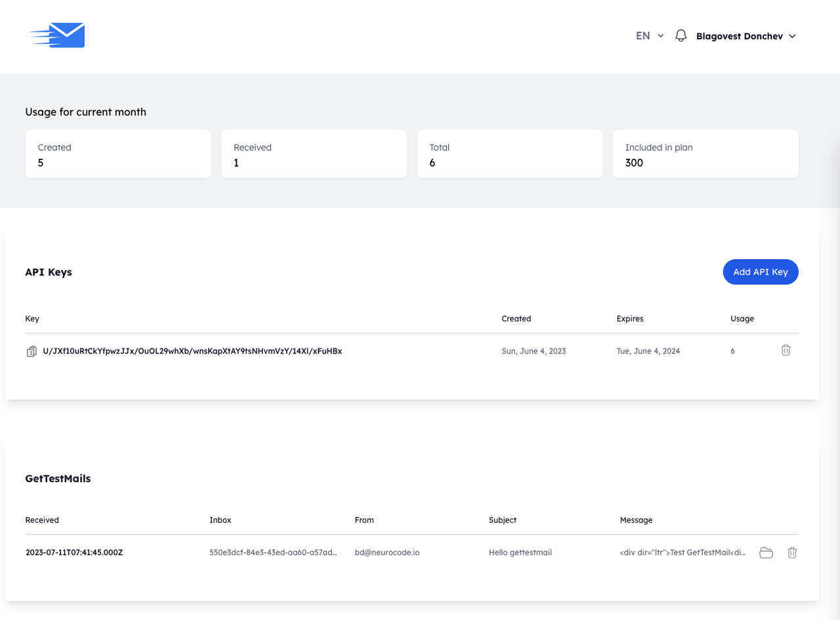Viewport: 840px width, 620px height.
Task: Open the received mail with folder icon
Action: tap(766, 552)
